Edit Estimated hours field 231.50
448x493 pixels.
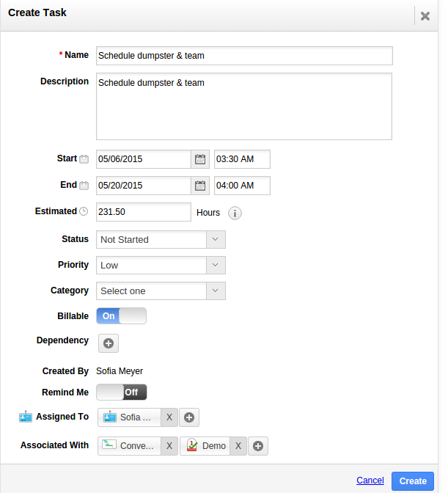pos(144,212)
